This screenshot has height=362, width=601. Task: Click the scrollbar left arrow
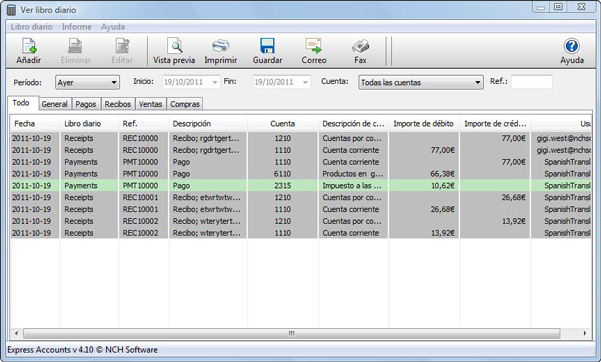tap(16, 333)
